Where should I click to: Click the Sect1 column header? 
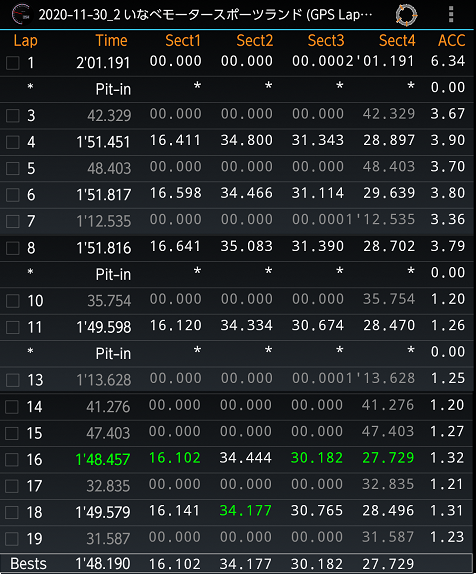coord(183,40)
